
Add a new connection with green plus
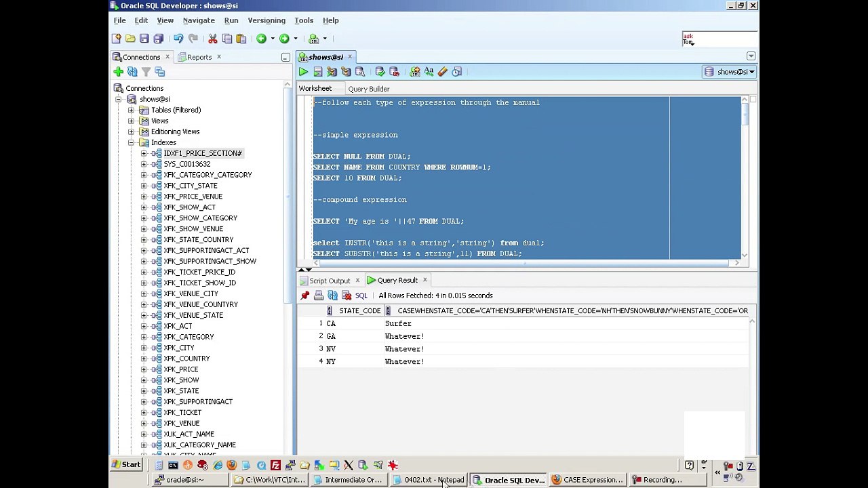(x=118, y=72)
